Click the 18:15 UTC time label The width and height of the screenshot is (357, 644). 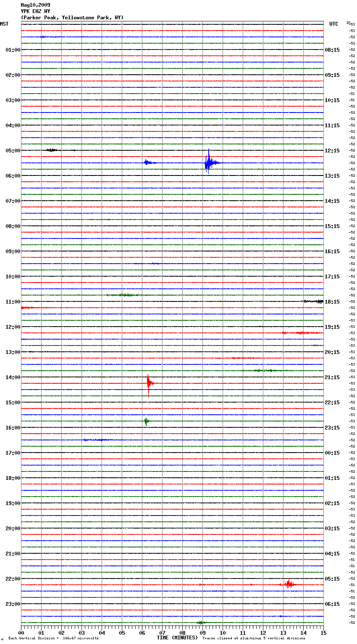(332, 302)
